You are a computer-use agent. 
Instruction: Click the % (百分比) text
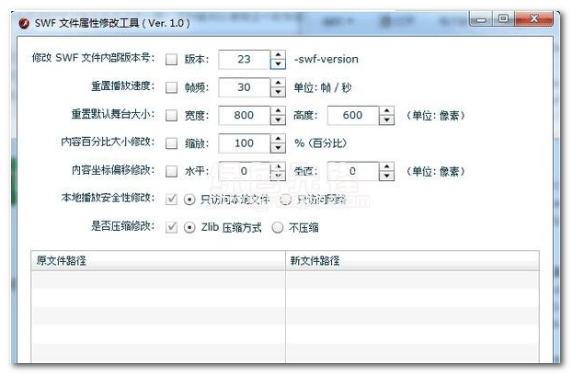click(x=320, y=143)
